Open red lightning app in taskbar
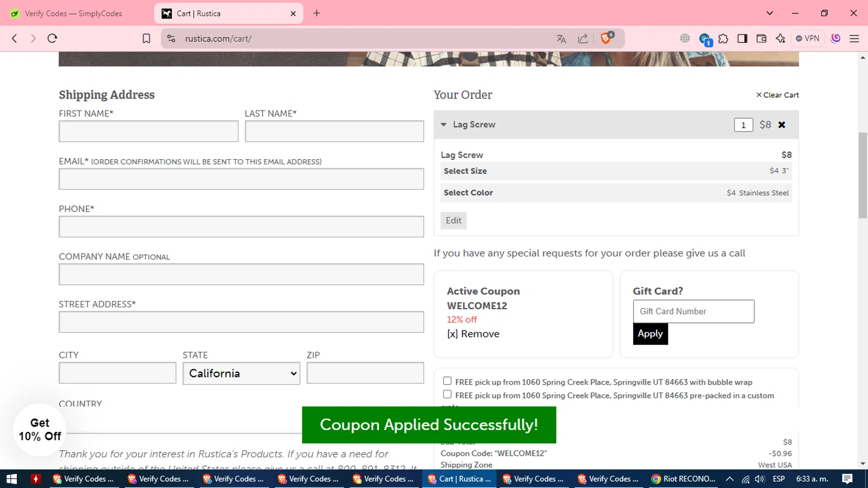The width and height of the screenshot is (868, 488). (x=36, y=479)
